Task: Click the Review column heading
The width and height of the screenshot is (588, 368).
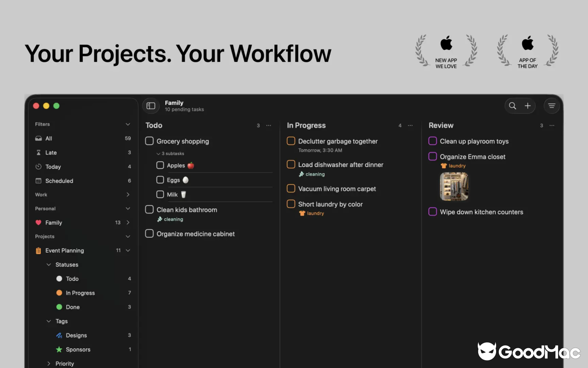Action: (441, 125)
